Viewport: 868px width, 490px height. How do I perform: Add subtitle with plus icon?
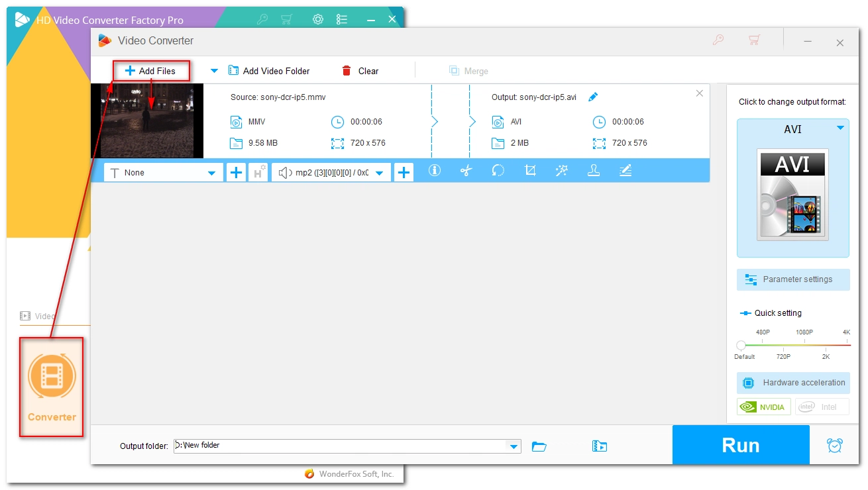[x=236, y=172]
